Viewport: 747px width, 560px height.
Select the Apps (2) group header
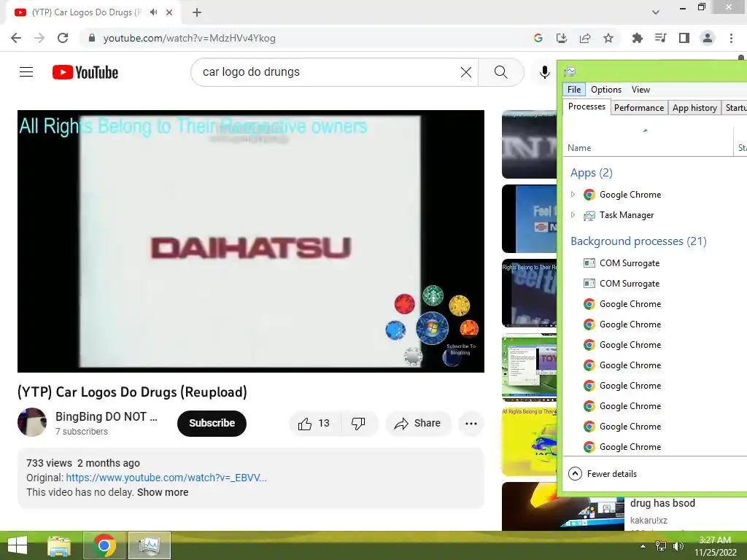pyautogui.click(x=591, y=173)
